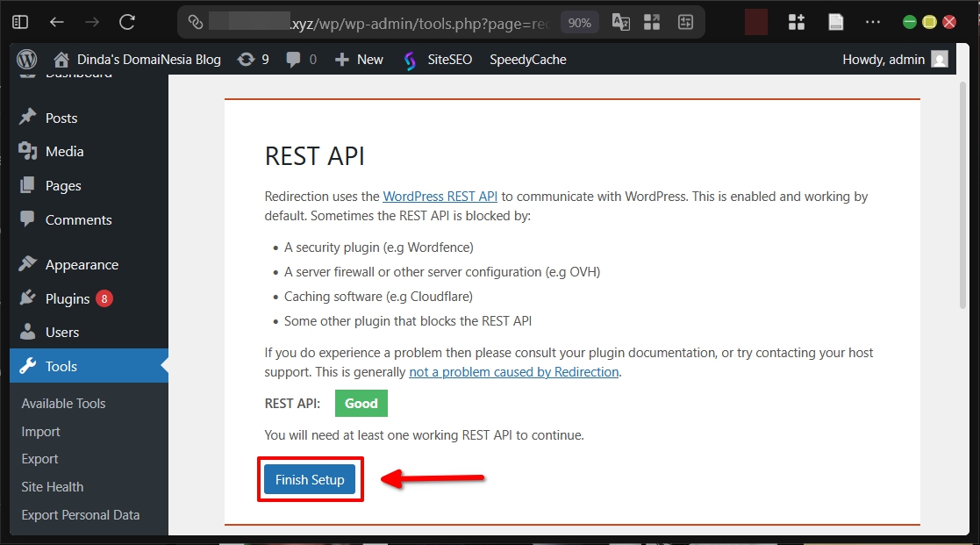Click the Finish Setup button
980x545 pixels.
[310, 479]
